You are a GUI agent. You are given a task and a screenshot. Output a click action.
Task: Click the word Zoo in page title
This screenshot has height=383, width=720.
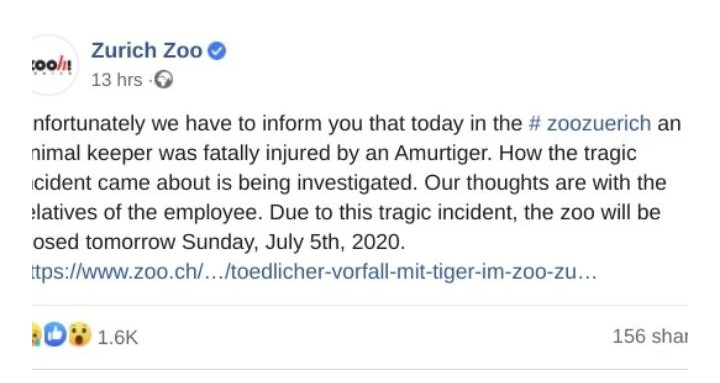point(183,51)
